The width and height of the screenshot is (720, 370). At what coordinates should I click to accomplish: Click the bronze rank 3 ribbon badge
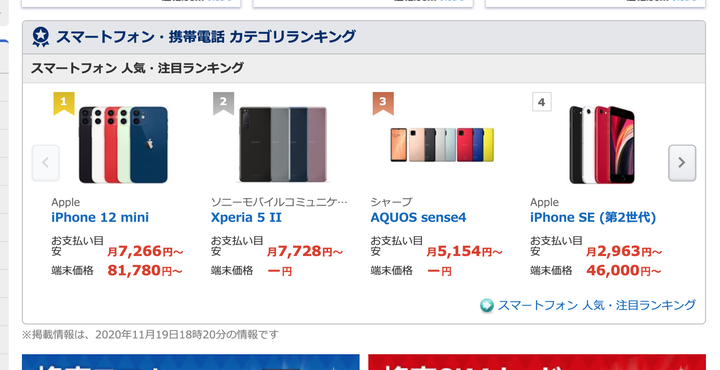point(383,103)
